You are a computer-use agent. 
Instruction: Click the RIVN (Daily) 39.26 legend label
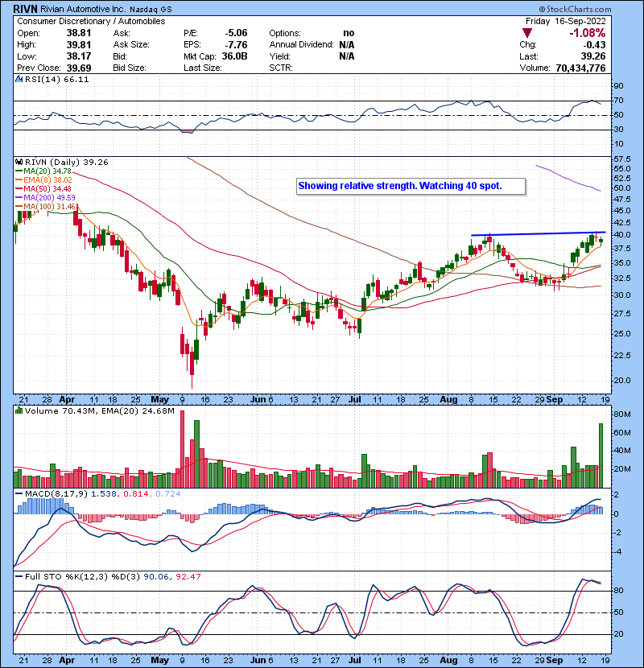coord(67,163)
